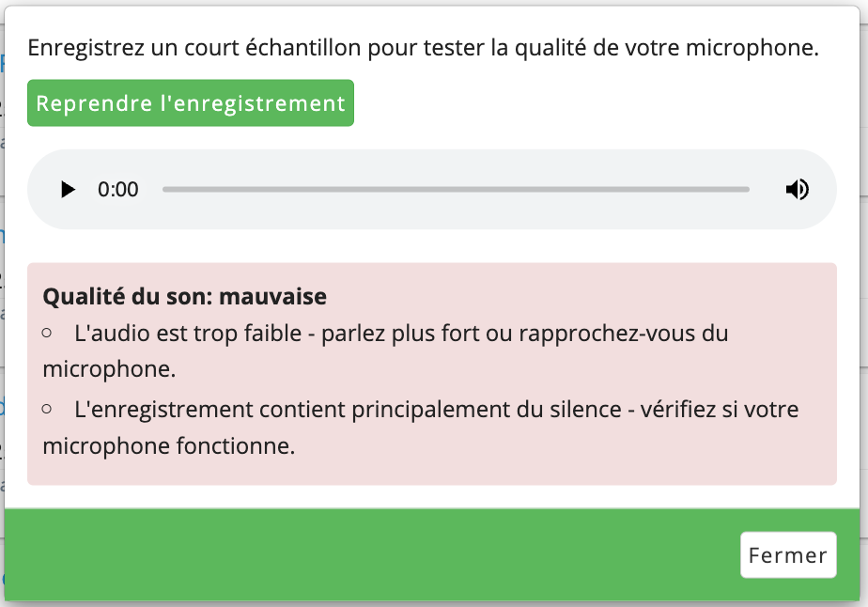The width and height of the screenshot is (868, 607).
Task: Click the bullet before 'L'enregistrement contient'
Action: [x=47, y=410]
